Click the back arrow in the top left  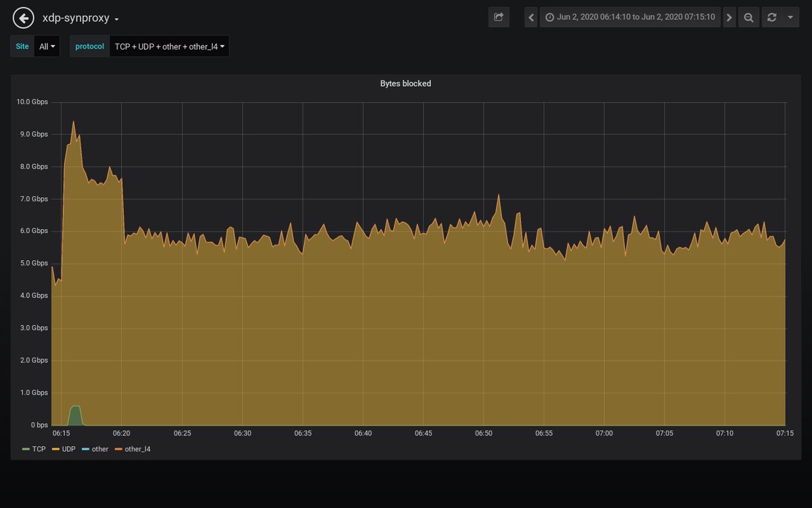click(22, 17)
